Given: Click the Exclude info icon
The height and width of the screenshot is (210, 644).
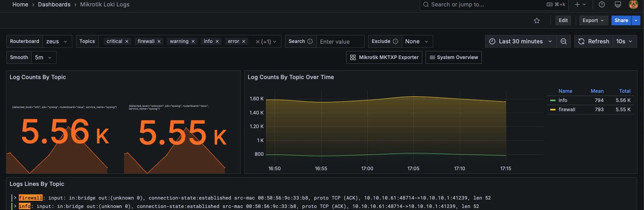Looking at the screenshot, I should pos(395,41).
